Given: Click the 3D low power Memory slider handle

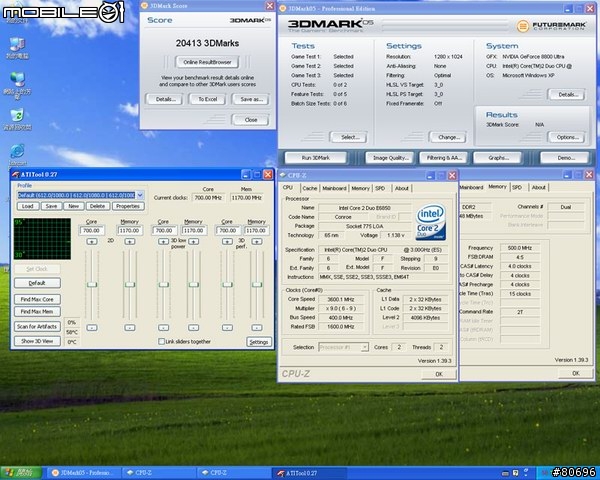Looking at the screenshot, I should click(194, 284).
